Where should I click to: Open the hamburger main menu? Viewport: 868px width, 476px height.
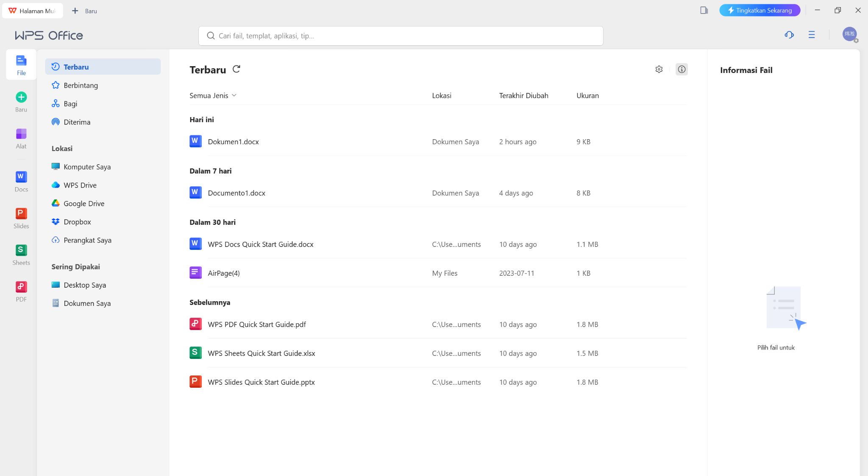click(812, 35)
